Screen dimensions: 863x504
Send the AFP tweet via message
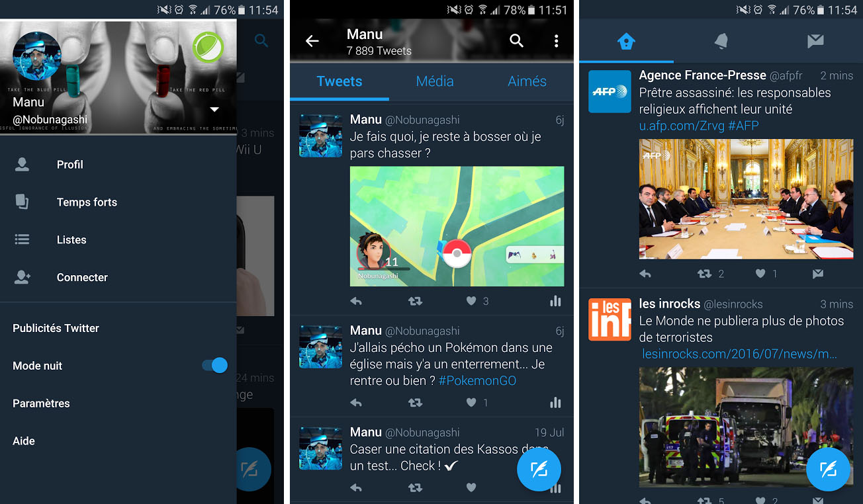(x=818, y=273)
